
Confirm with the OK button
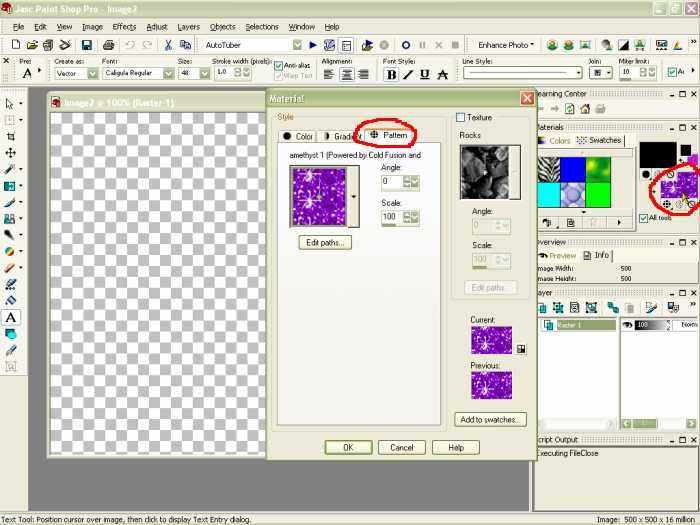click(348, 447)
